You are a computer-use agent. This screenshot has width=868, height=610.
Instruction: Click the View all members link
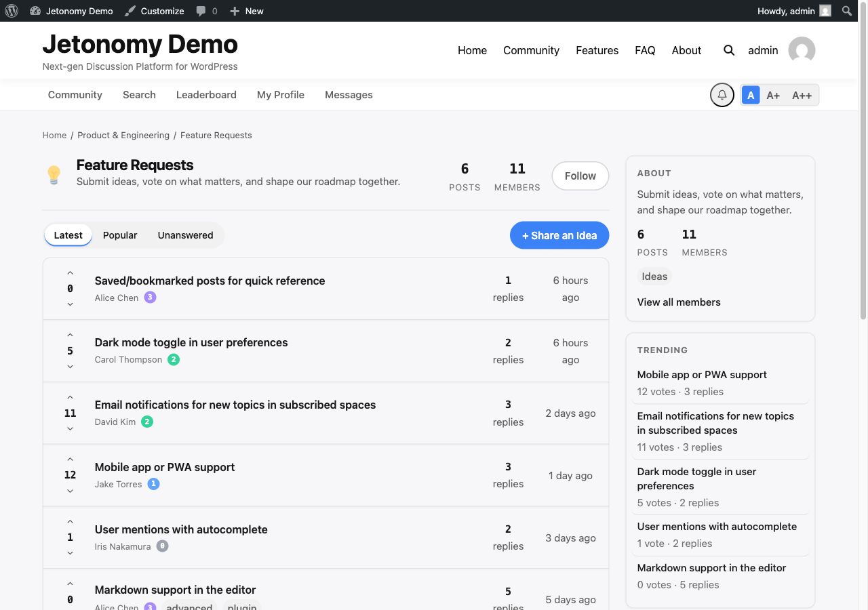[x=679, y=302]
